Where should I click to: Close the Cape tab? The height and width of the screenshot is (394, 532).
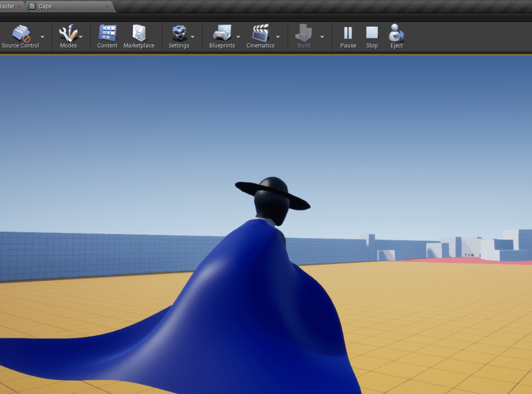108,6
